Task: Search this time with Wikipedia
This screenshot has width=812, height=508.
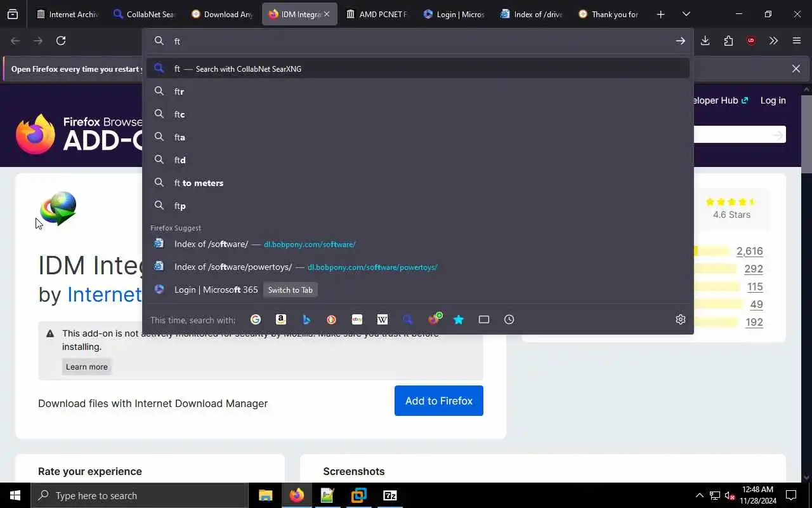Action: point(383,319)
